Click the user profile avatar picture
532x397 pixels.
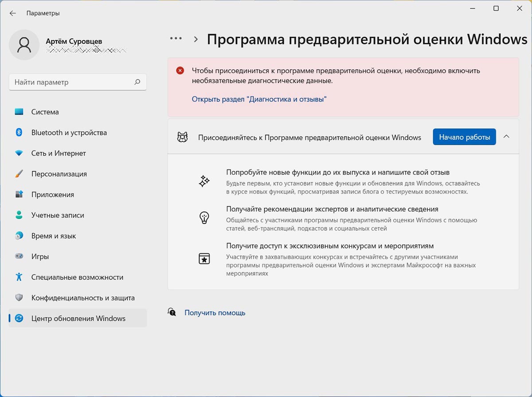tap(24, 45)
